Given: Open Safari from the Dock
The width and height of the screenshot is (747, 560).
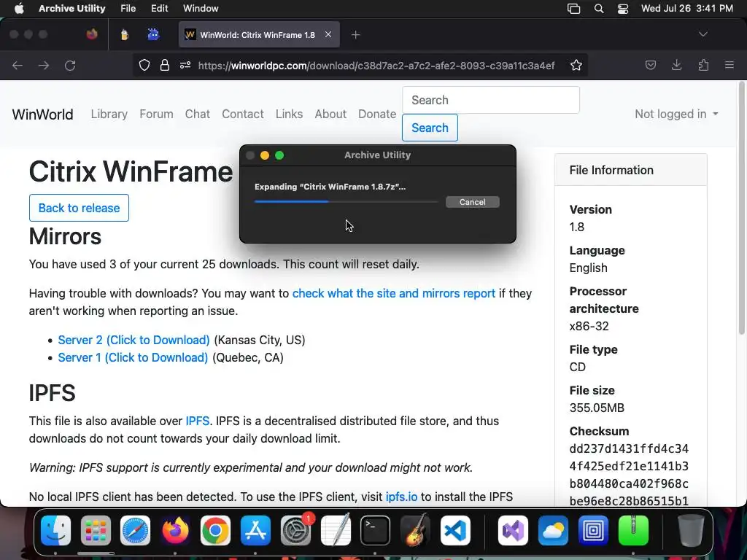Looking at the screenshot, I should coord(135,530).
